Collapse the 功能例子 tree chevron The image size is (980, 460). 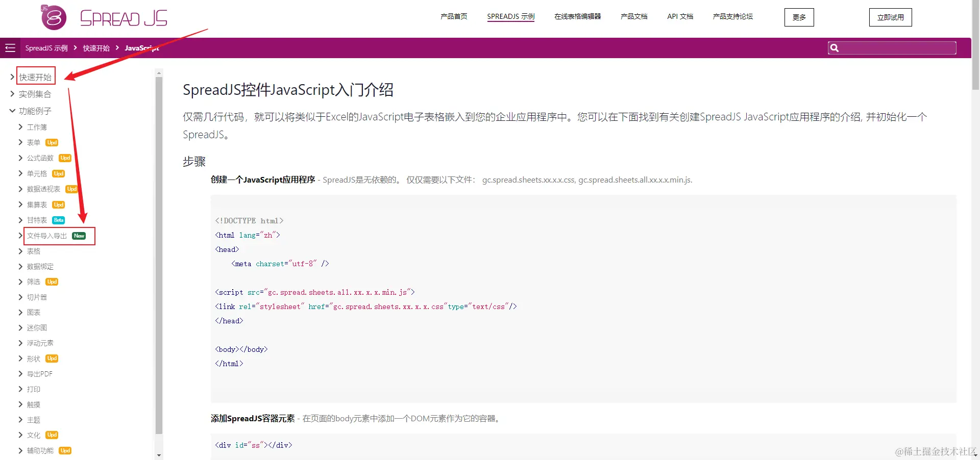12,111
